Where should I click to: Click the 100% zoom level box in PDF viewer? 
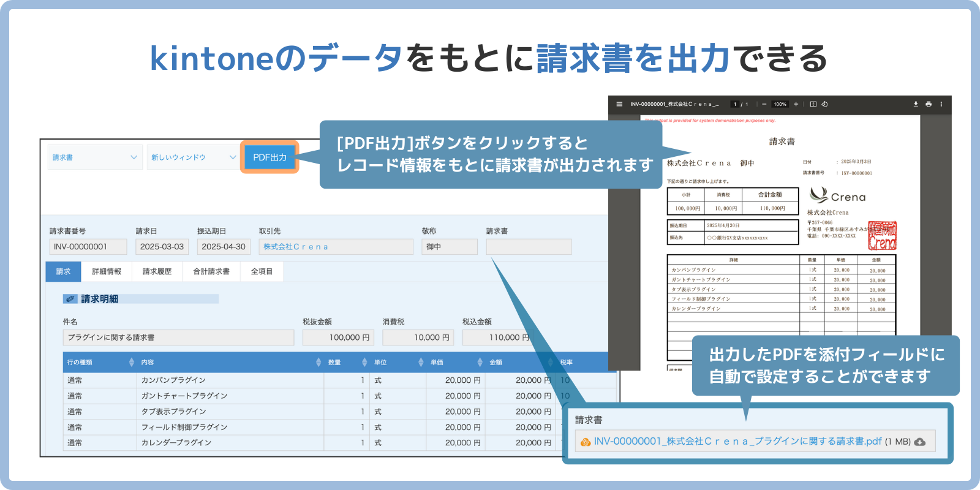point(780,104)
